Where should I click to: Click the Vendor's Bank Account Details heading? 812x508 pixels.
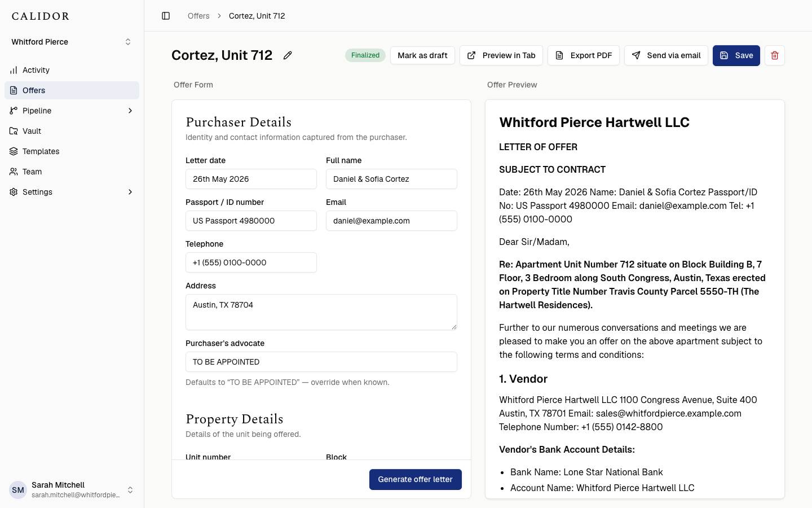pyautogui.click(x=567, y=449)
